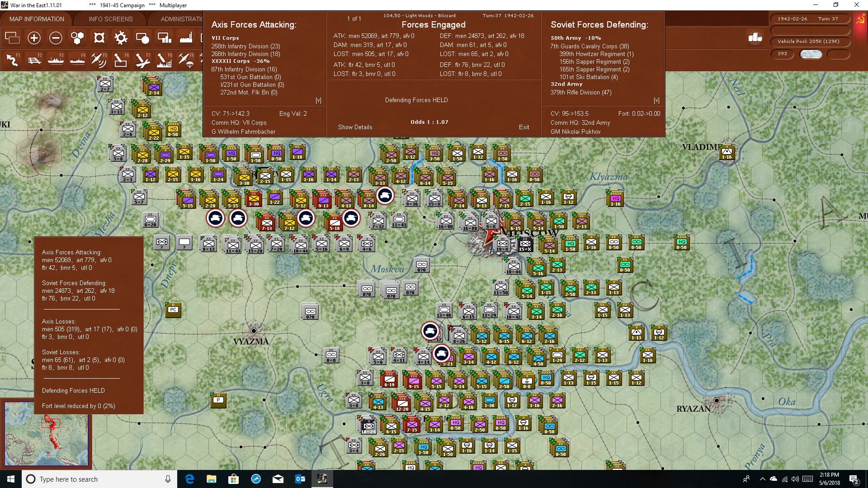Open the statistics bar chart icon
The image size is (868, 488).
coord(755,38)
